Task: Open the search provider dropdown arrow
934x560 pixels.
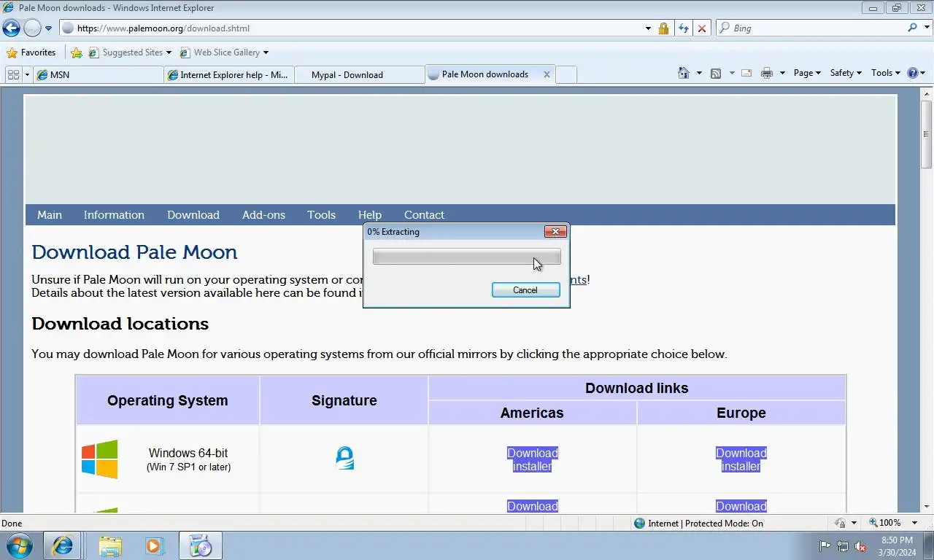Action: coord(926,28)
